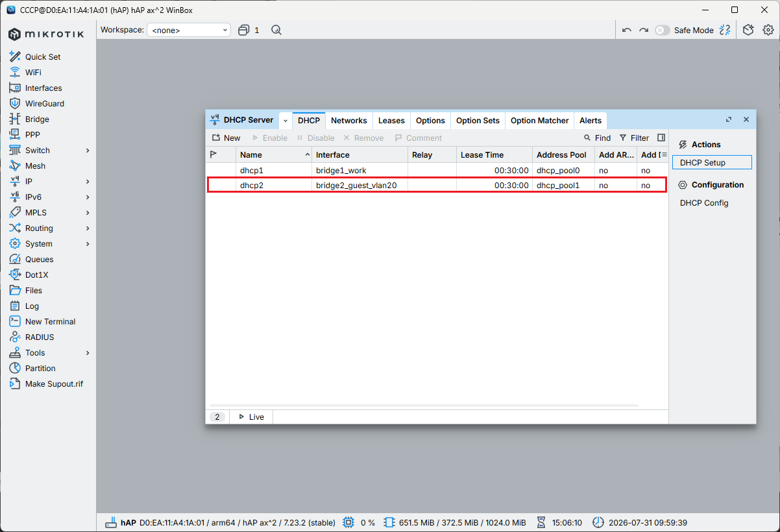
Task: Select the dhcp2 row
Action: pos(437,185)
